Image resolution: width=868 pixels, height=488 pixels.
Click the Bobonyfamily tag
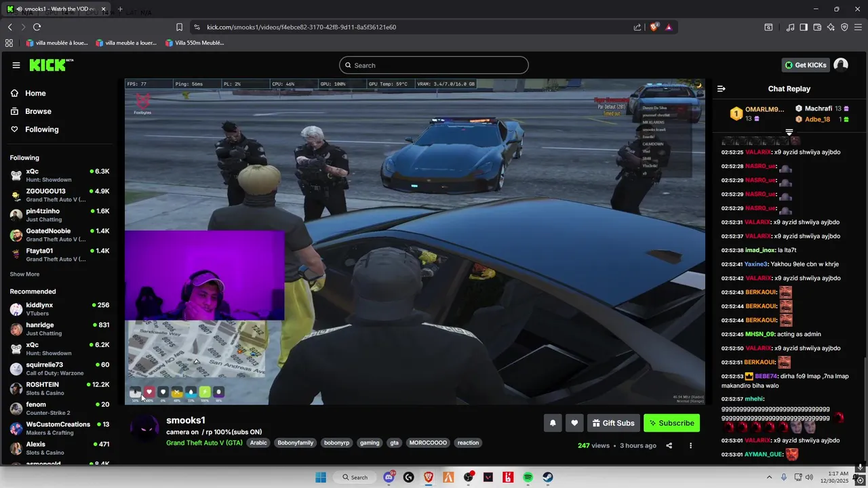pos(296,443)
